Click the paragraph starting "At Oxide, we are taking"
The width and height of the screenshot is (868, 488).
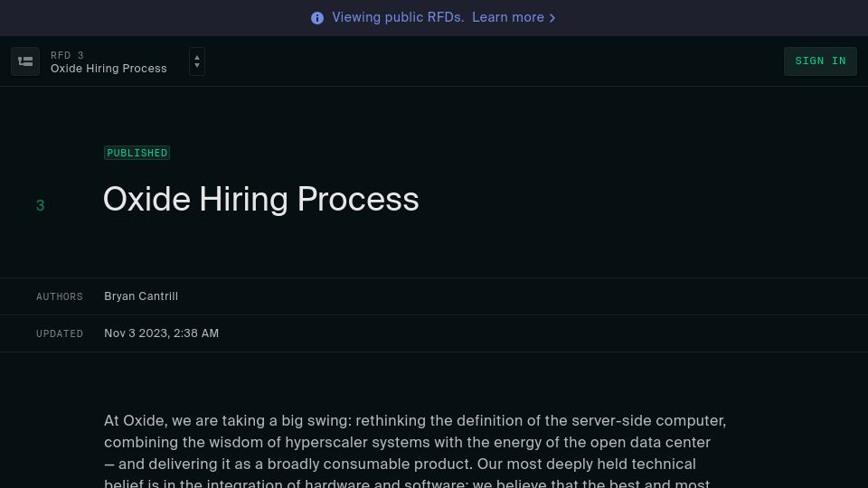click(x=415, y=451)
